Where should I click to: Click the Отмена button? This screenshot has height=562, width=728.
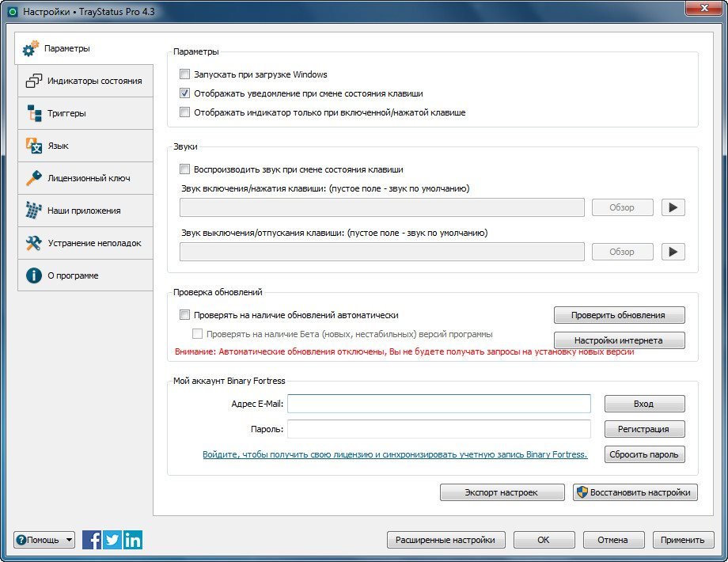click(x=613, y=540)
